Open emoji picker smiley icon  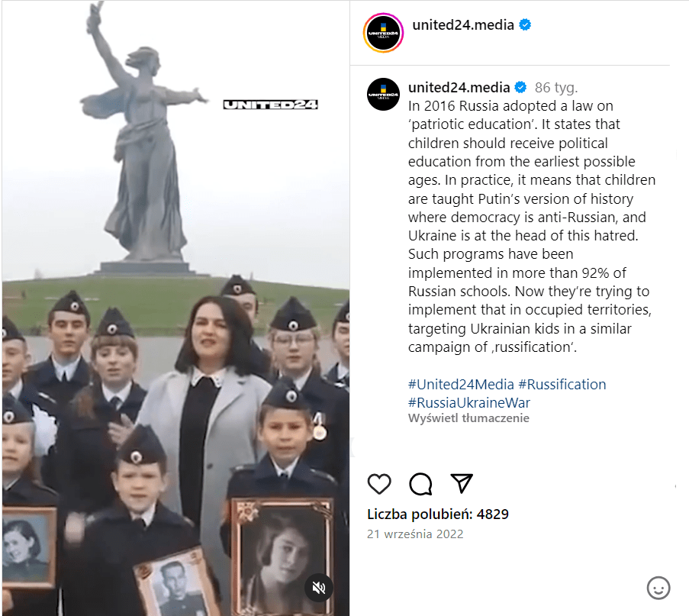(658, 588)
